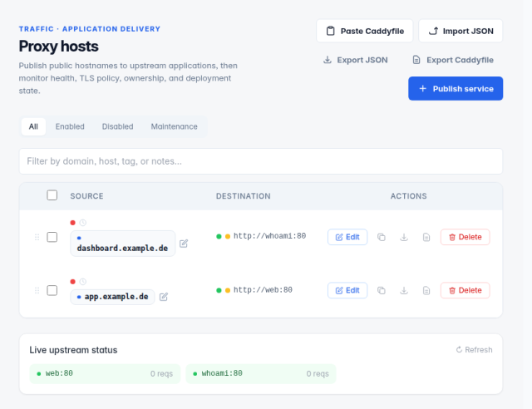532x409 pixels.
Task: Check the app.example.de row checkbox
Action: point(52,290)
